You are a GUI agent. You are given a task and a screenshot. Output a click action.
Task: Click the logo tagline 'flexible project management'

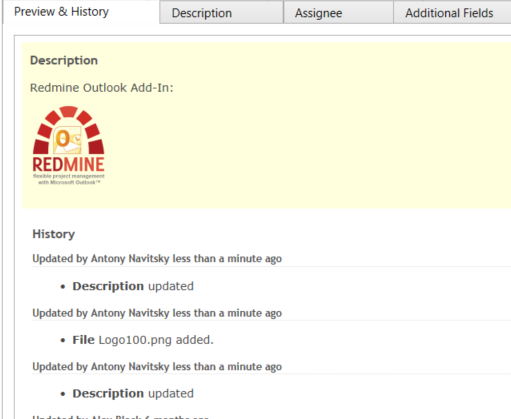click(69, 176)
